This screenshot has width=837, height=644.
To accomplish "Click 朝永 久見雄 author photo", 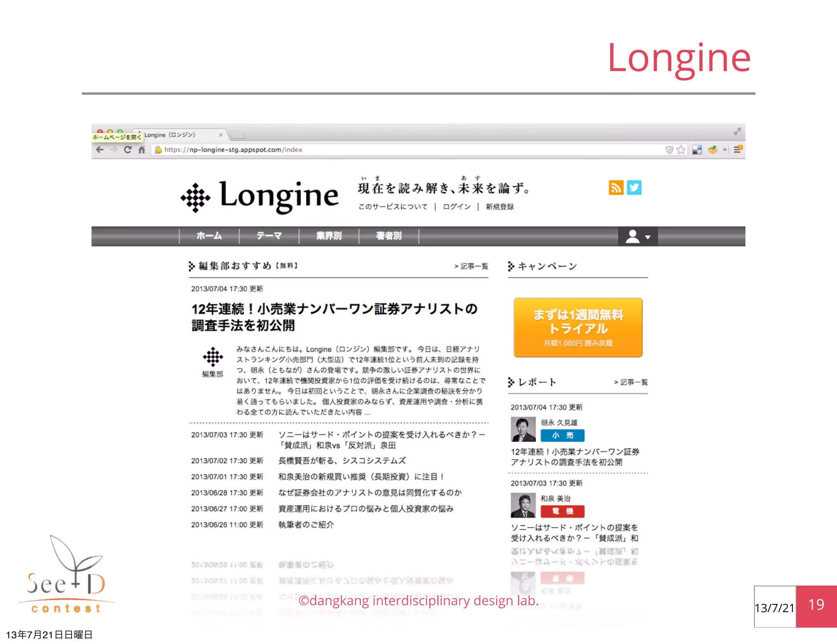I will (523, 429).
